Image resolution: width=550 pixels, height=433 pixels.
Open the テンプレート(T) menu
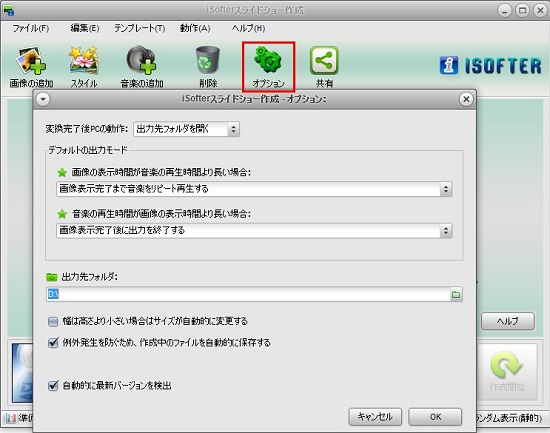click(x=140, y=28)
